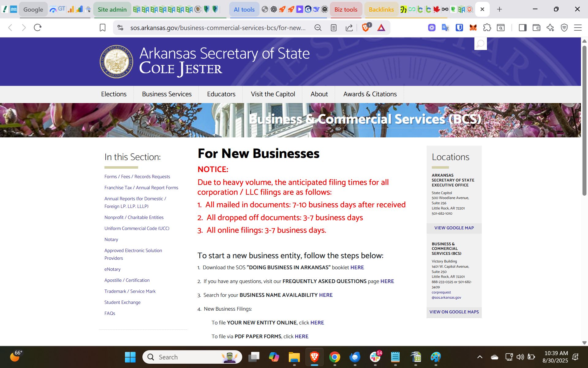The height and width of the screenshot is (368, 588).
Task: Open Google Translate extension
Action: point(445,28)
